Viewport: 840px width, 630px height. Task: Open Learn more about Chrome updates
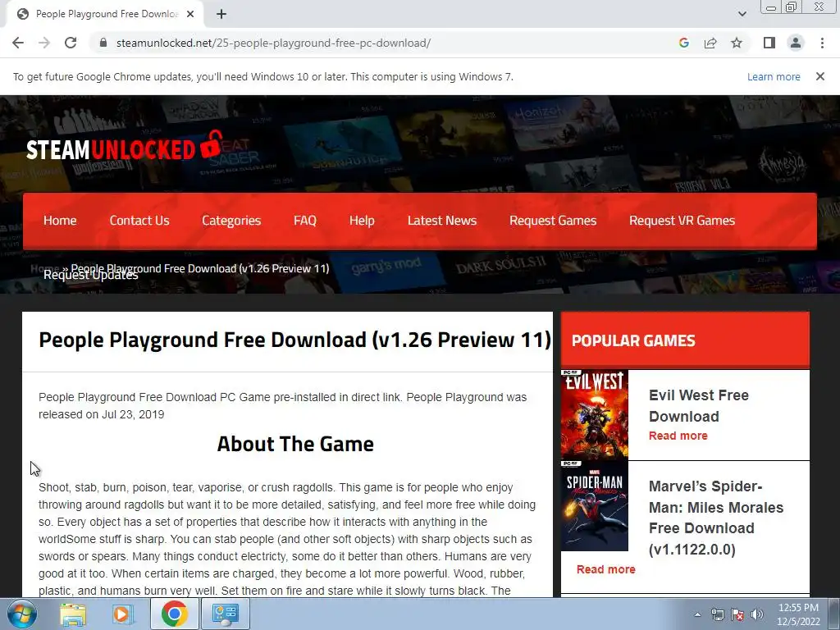click(x=774, y=76)
